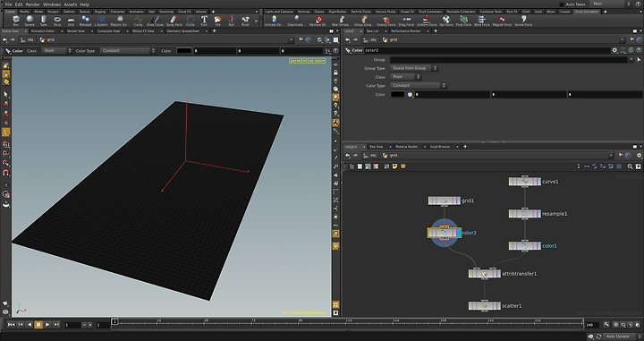
Task: Click black Color swatch in viewport toolbar
Action: [183, 50]
